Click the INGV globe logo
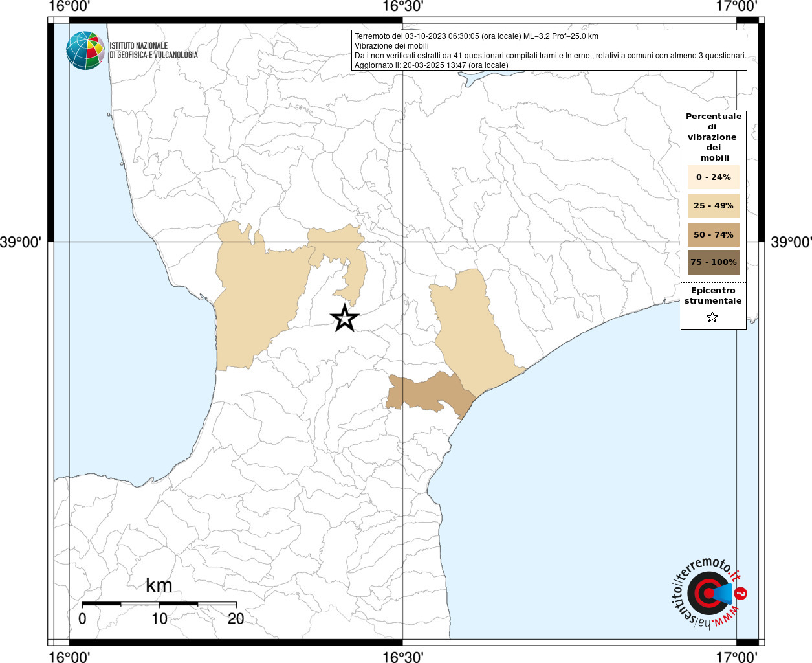The width and height of the screenshot is (812, 663). point(85,51)
